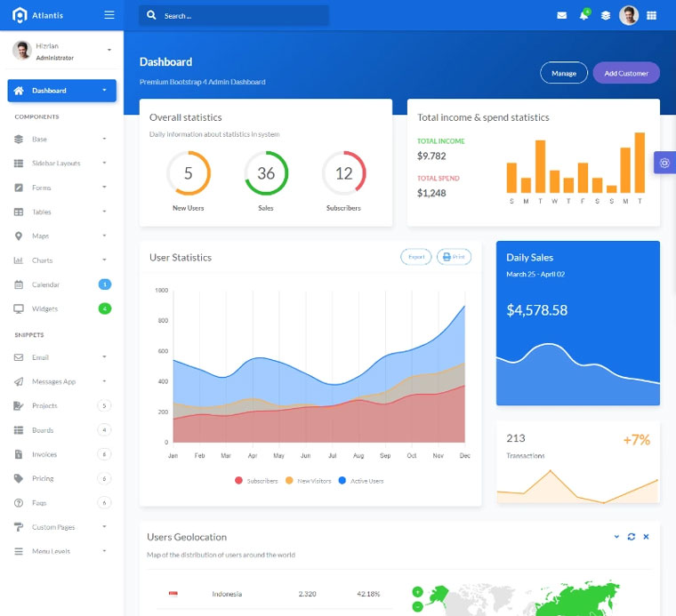
Task: Click the Add Customer button
Action: tap(626, 73)
